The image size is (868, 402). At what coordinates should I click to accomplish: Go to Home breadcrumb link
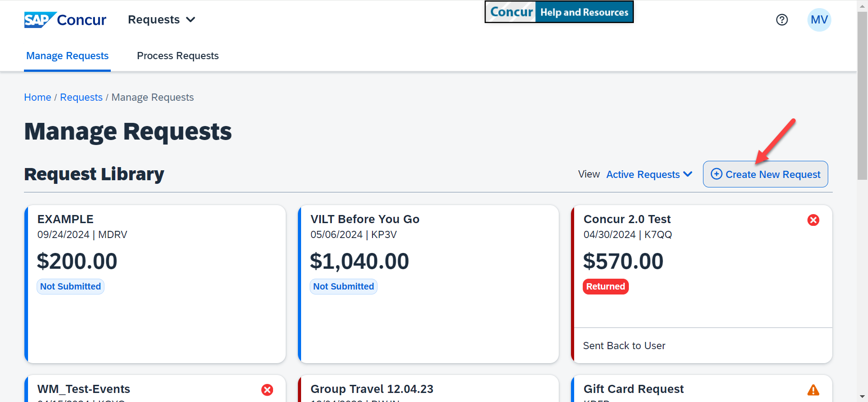point(38,98)
